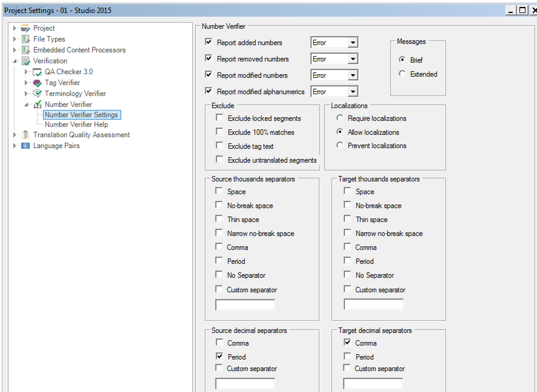Collapse the Verification tree node

(x=15, y=61)
